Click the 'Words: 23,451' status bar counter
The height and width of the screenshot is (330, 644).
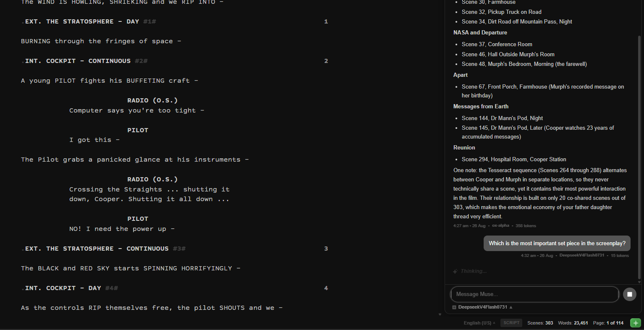click(573, 323)
